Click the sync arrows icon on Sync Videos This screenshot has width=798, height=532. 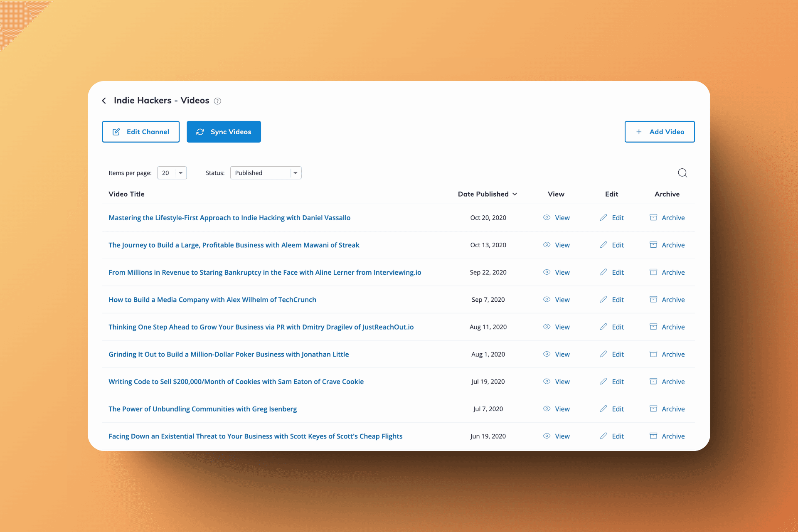(x=200, y=132)
